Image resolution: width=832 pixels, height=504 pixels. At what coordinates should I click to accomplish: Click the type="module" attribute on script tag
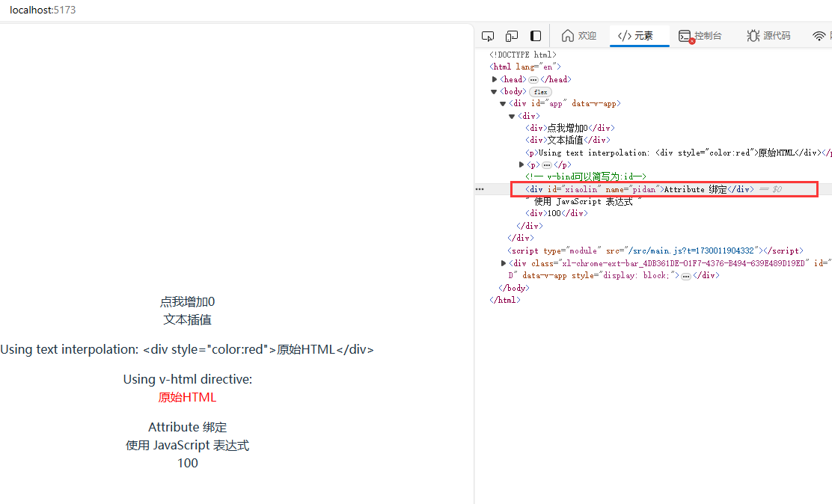point(572,251)
